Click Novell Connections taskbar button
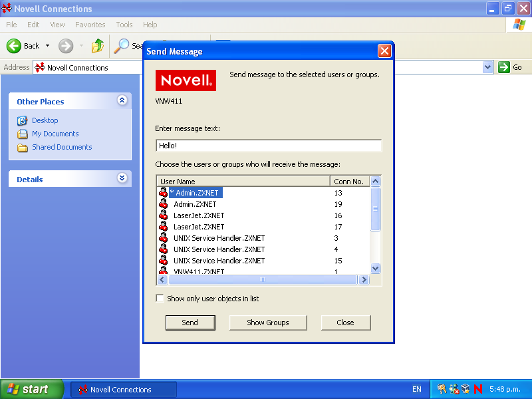Viewport: 532px width, 399px height. pyautogui.click(x=124, y=389)
